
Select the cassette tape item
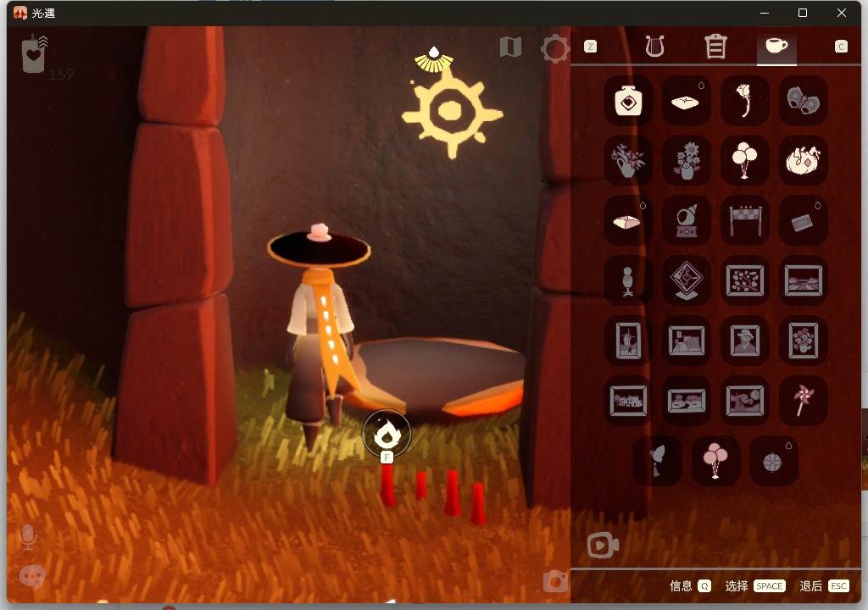(x=804, y=220)
